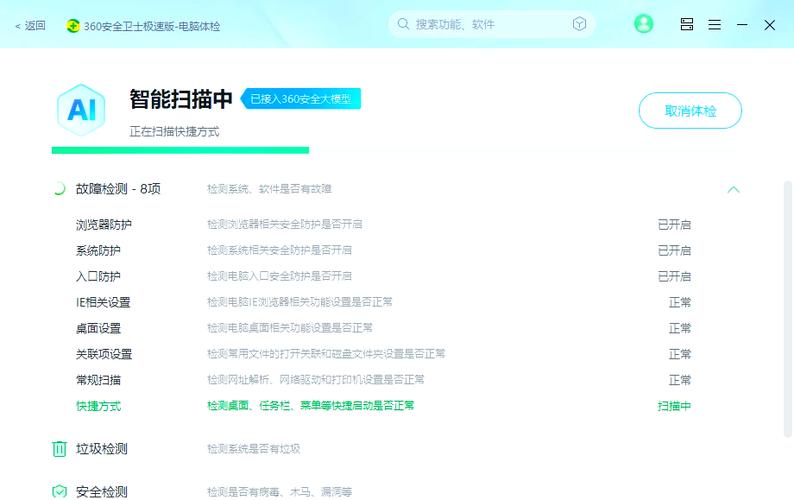Select the green 快捷方式 row

coord(383,406)
